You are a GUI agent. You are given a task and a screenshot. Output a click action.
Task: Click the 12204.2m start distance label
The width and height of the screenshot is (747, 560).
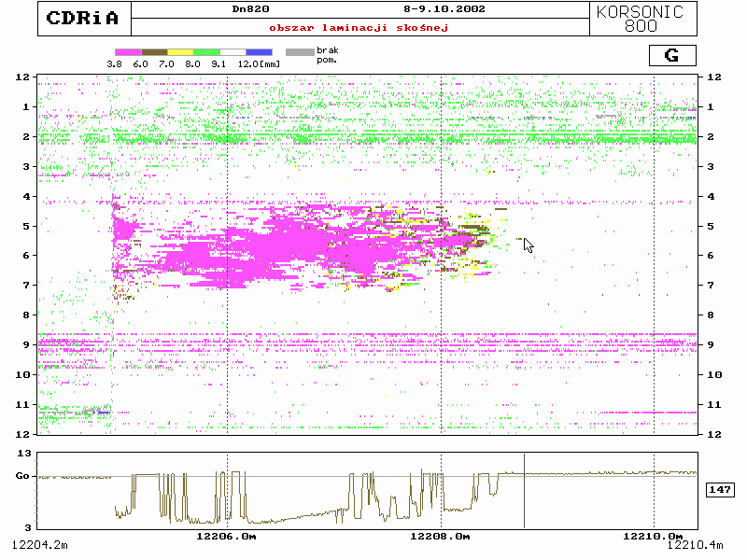39,545
